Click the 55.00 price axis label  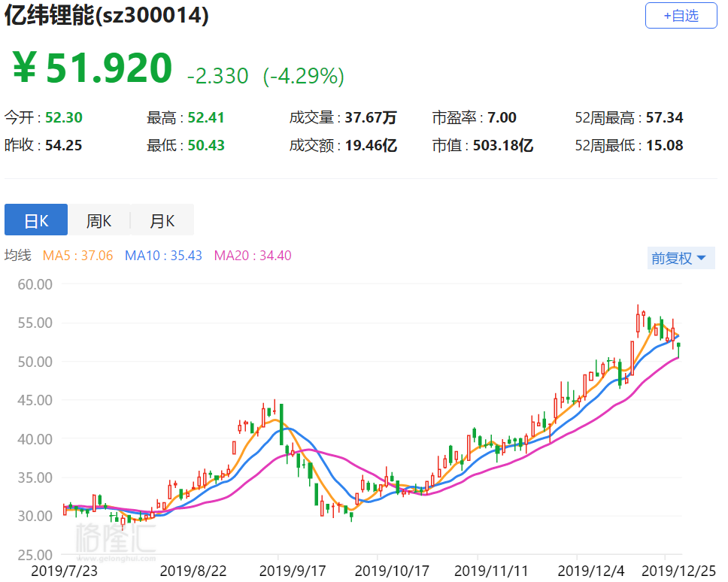[35, 323]
